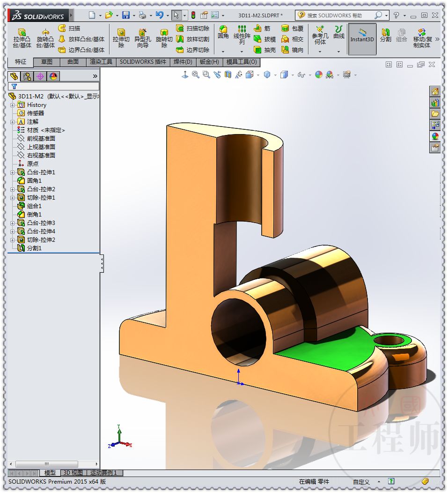Click the Split tool (分割) in ribbon
448x493 pixels.
coord(385,35)
